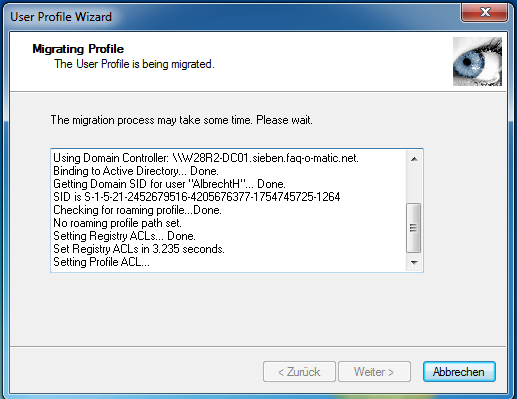Select the 'Getting Domain SID for user' line

(169, 184)
